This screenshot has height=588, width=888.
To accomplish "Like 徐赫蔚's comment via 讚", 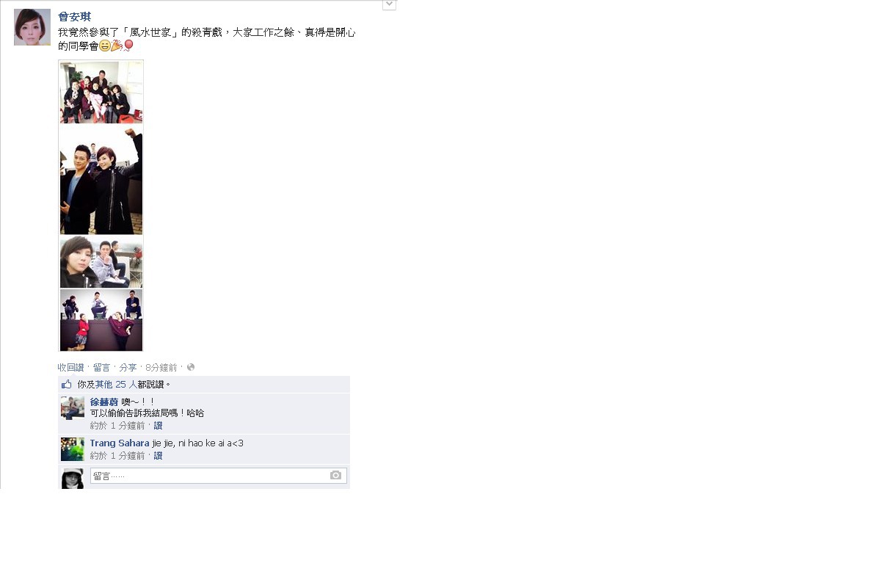I will point(158,425).
